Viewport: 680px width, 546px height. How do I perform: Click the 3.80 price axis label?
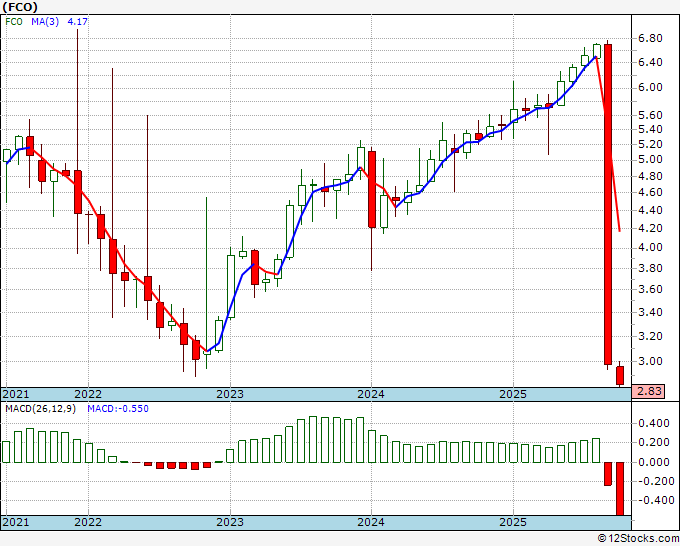tap(650, 268)
